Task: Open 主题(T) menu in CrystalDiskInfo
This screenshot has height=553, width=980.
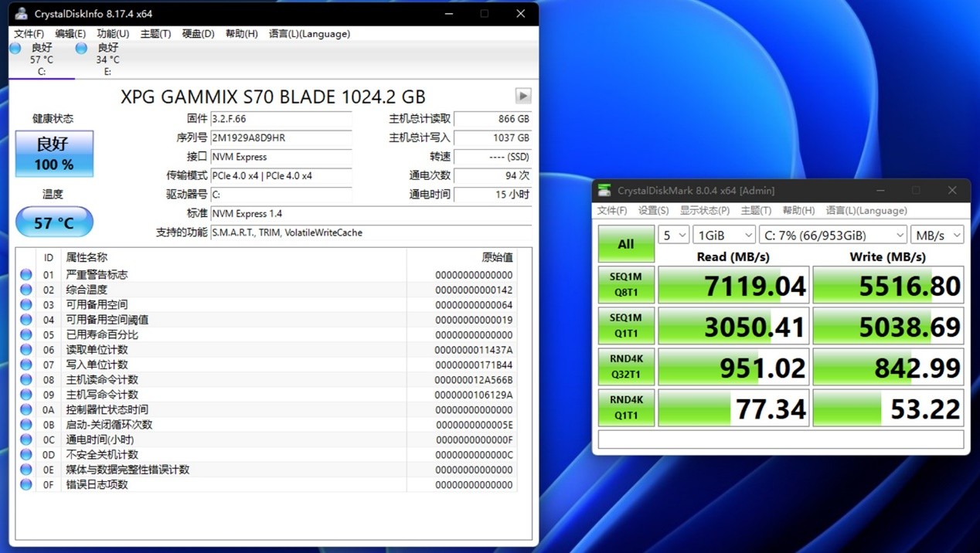Action: coord(155,34)
